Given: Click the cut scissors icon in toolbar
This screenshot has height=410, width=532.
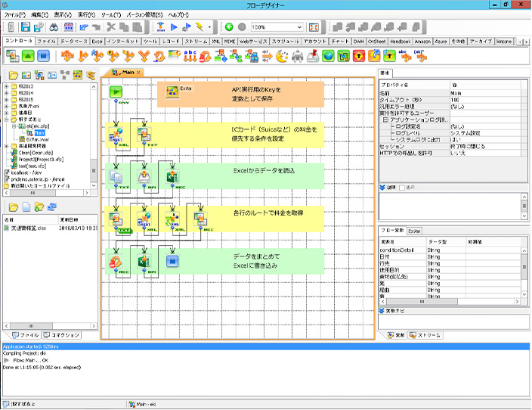Looking at the screenshot, I should (x=112, y=27).
